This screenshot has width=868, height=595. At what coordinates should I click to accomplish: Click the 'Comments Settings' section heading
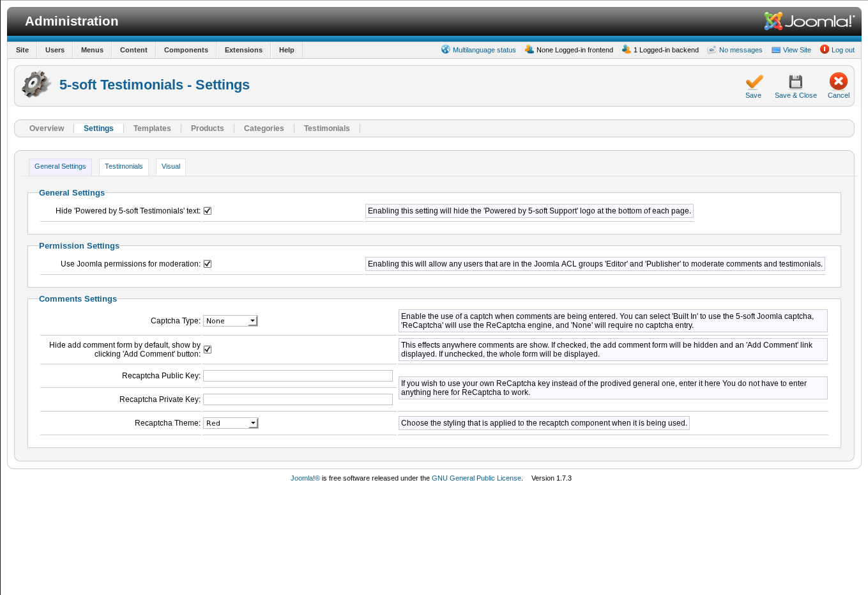(78, 299)
